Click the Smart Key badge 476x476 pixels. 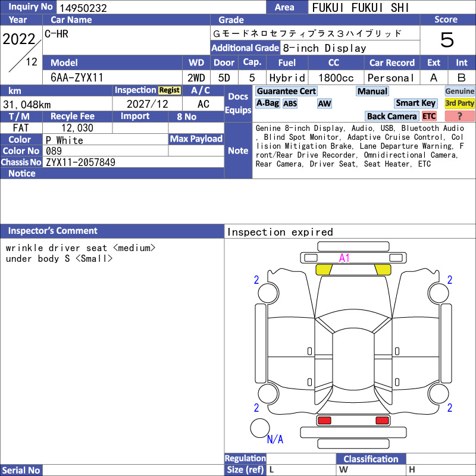(415, 103)
